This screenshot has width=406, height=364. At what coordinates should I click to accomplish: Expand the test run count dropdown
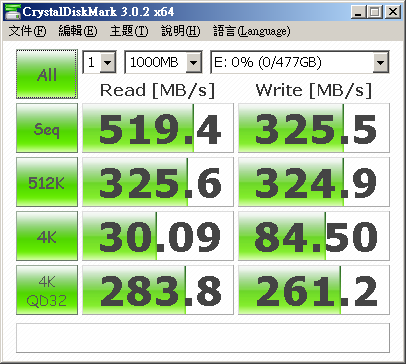point(108,62)
